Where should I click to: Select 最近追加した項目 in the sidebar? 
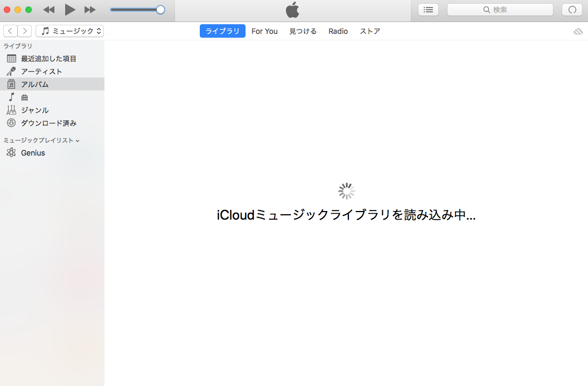(x=48, y=59)
